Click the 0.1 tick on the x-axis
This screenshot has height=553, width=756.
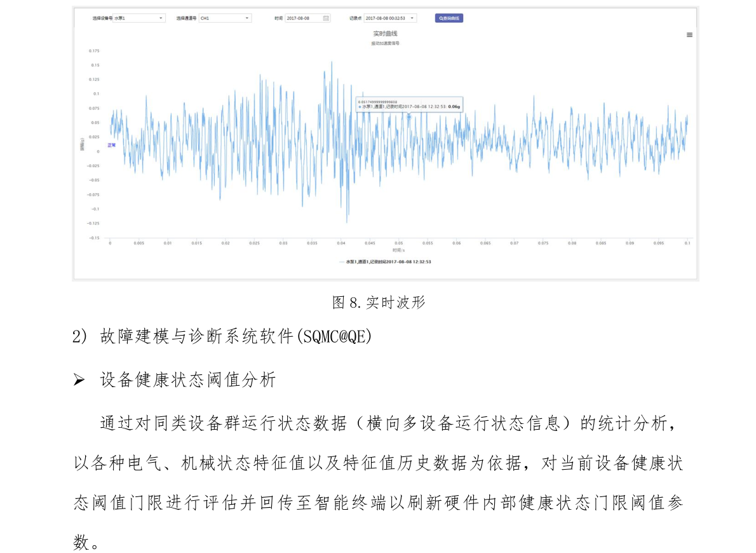pyautogui.click(x=687, y=243)
